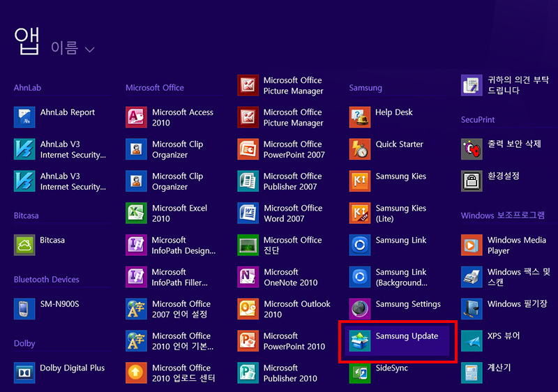Viewport: 558px width, 392px height.
Task: Open Microsoft Outlook 2010
Action: (x=284, y=309)
